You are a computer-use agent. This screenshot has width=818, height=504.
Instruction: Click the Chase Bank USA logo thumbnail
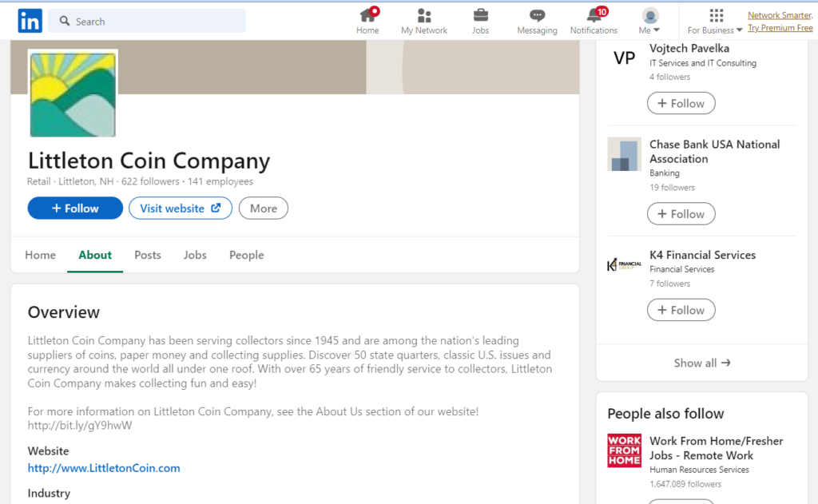[625, 154]
